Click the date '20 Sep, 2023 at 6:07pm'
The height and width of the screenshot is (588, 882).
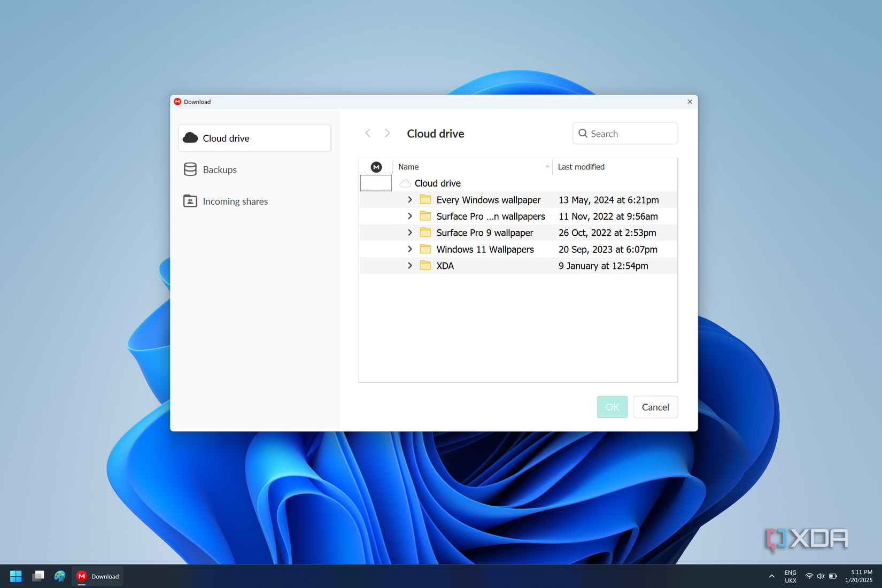pyautogui.click(x=608, y=250)
